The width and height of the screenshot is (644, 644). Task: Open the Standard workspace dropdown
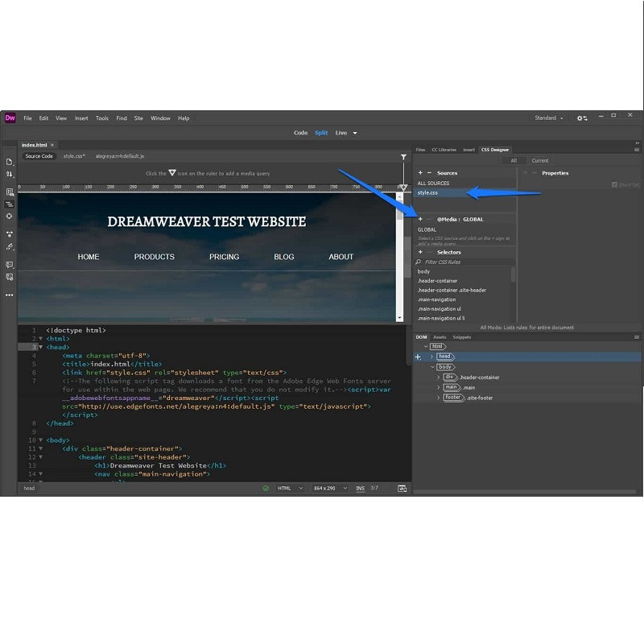549,118
